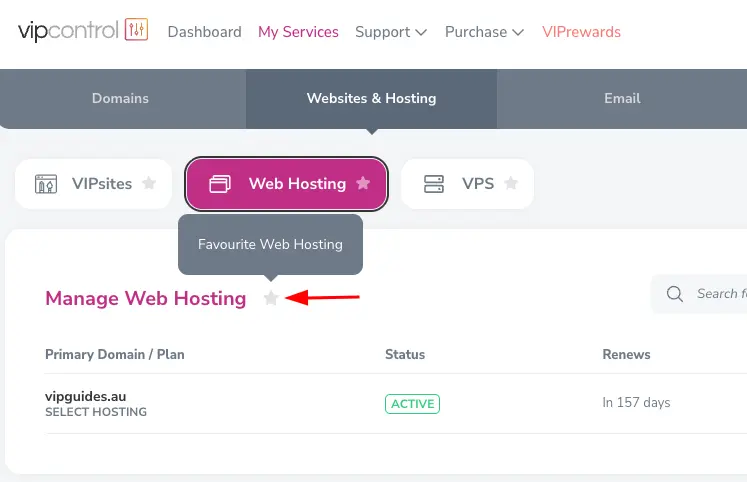Toggle the favourite star on VPS
Viewport: 747px width, 482px height.
511,184
